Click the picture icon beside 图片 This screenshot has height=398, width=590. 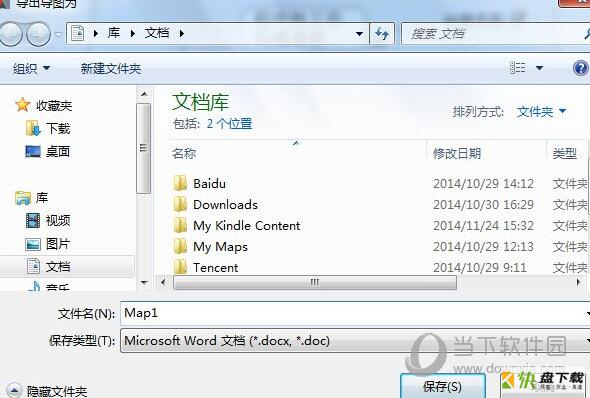point(33,244)
